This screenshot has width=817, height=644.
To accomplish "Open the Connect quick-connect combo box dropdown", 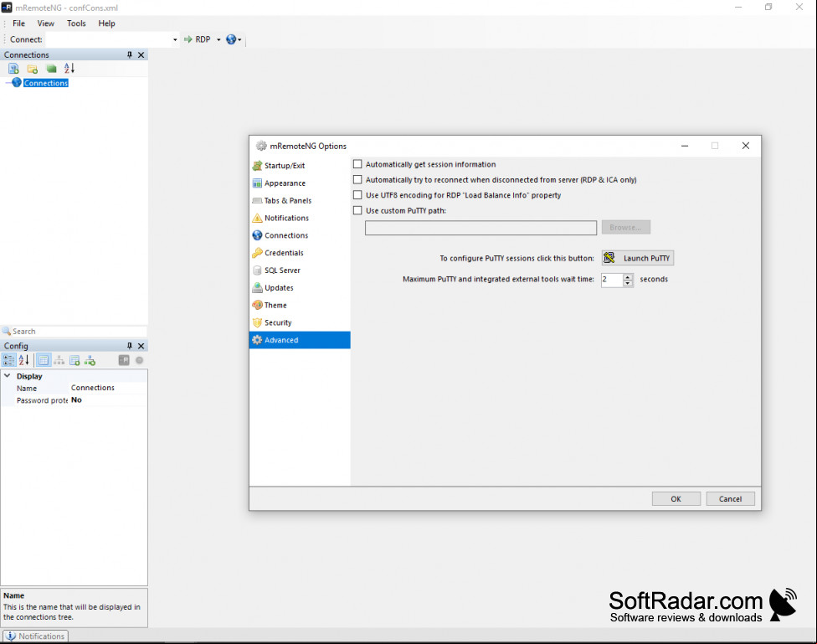I will coord(175,39).
